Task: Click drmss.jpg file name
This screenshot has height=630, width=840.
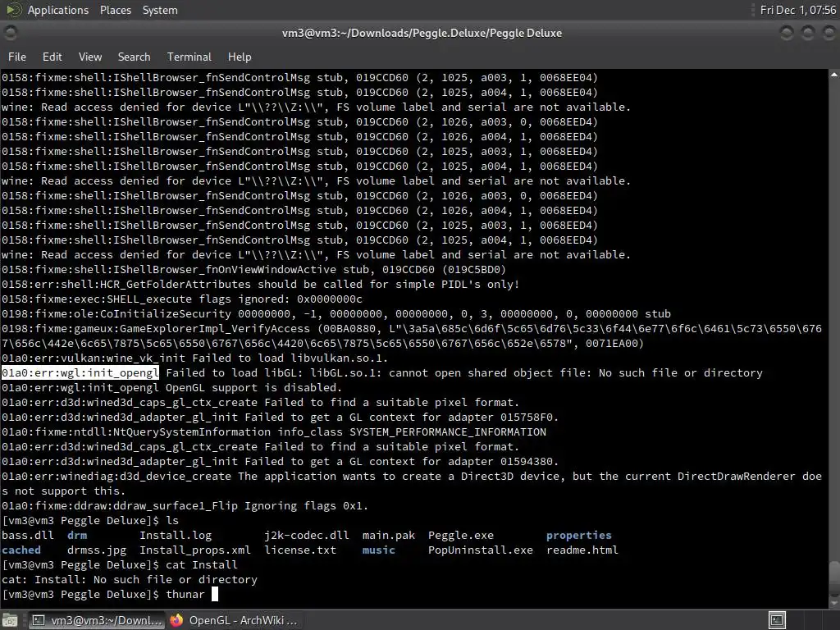Action: 97,550
